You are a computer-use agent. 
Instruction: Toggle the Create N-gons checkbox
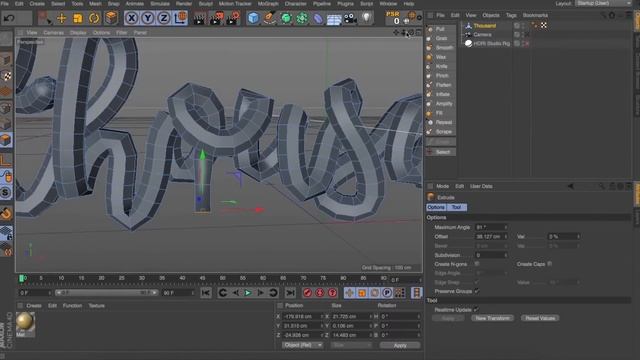click(x=477, y=264)
